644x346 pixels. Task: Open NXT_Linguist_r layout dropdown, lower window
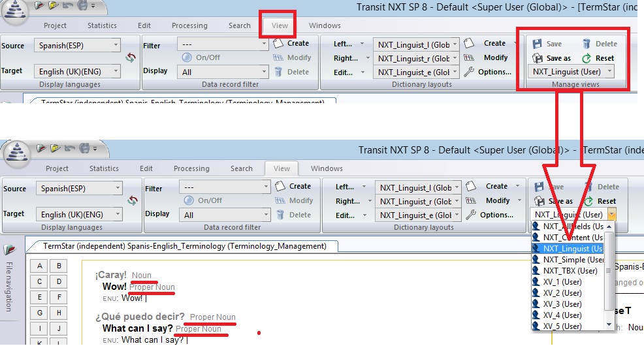[457, 201]
